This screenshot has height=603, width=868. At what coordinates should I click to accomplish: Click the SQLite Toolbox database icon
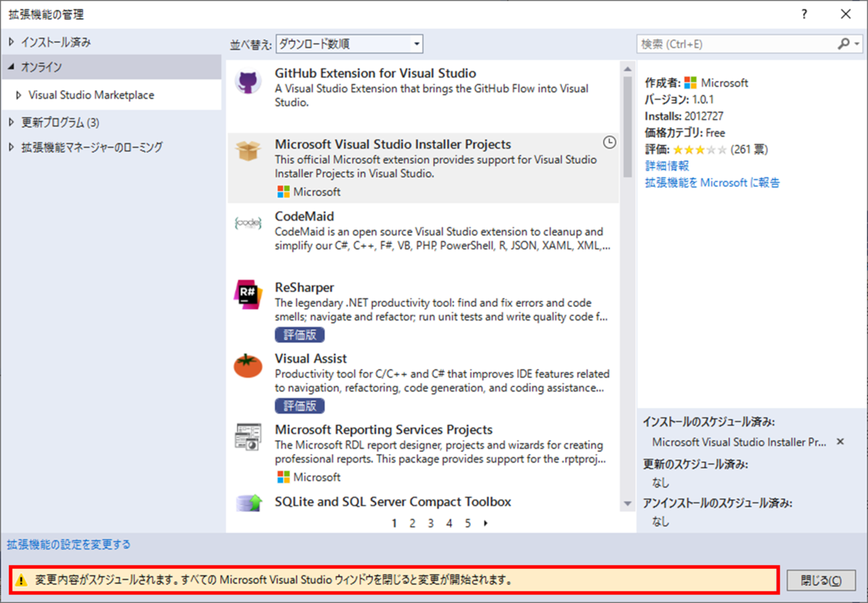point(248,502)
